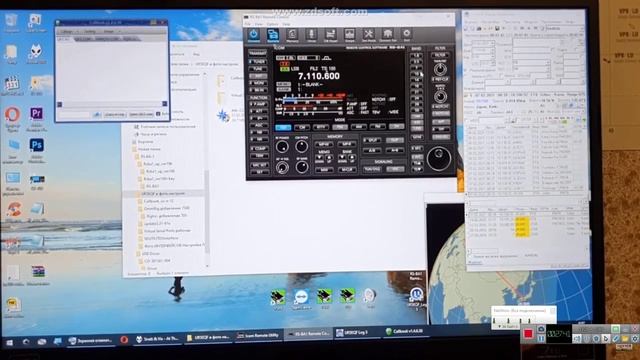Click MEMO down arrow in MEMORY section
This screenshot has width=640, height=360.
pyautogui.click(x=320, y=158)
